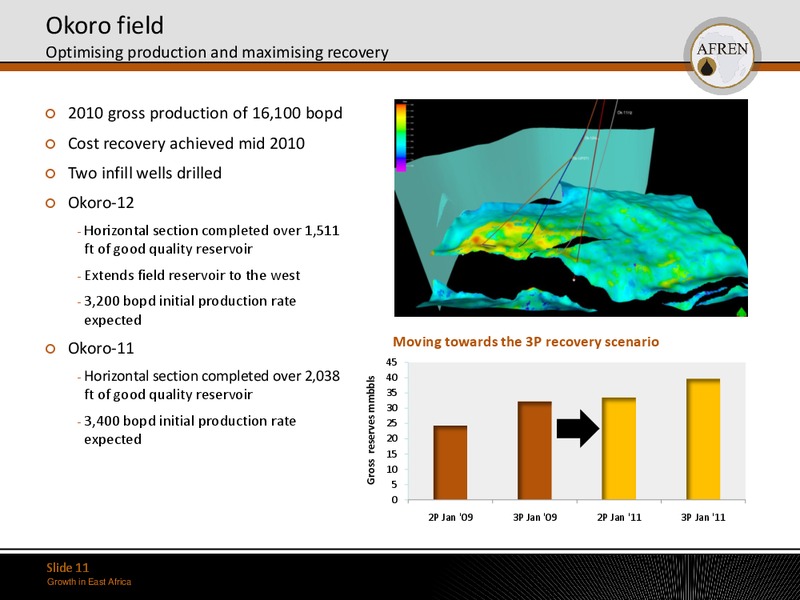Click the '3,400 bopd initial production rate' text
The image size is (800, 600).
click(x=190, y=430)
